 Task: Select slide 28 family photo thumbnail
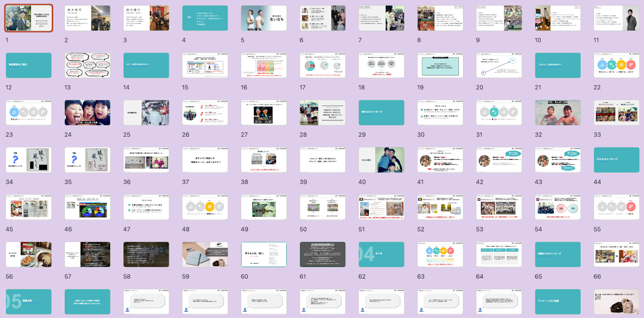pyautogui.click(x=322, y=112)
